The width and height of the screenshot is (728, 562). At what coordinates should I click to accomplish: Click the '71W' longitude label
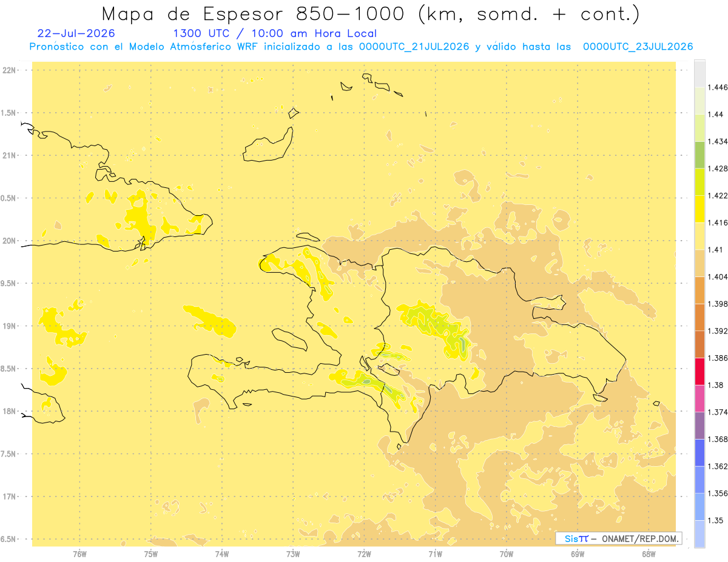tap(435, 554)
